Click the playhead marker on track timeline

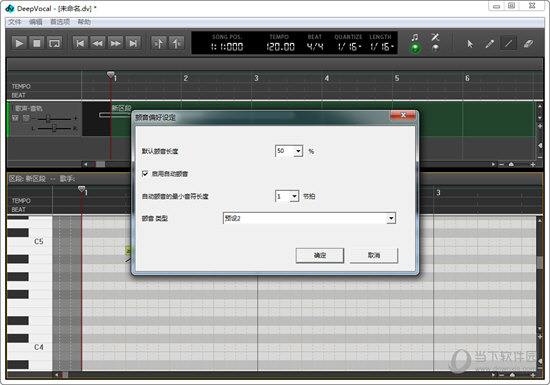click(x=110, y=75)
